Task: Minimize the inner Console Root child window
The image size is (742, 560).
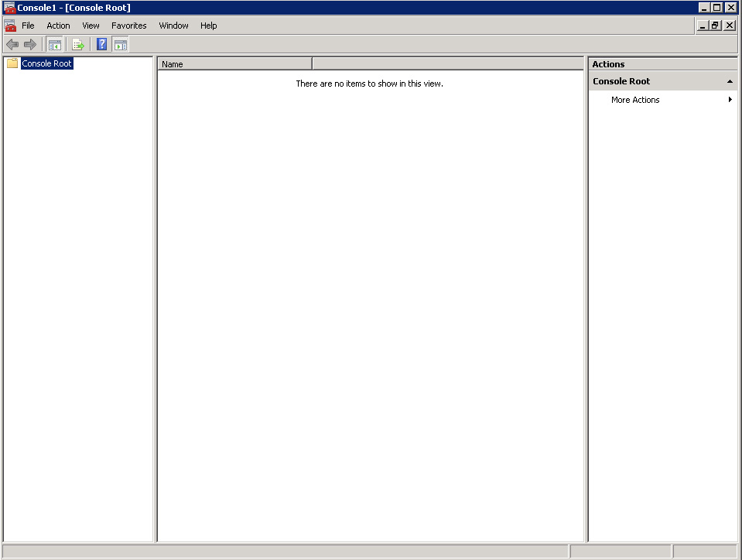Action: [703, 26]
